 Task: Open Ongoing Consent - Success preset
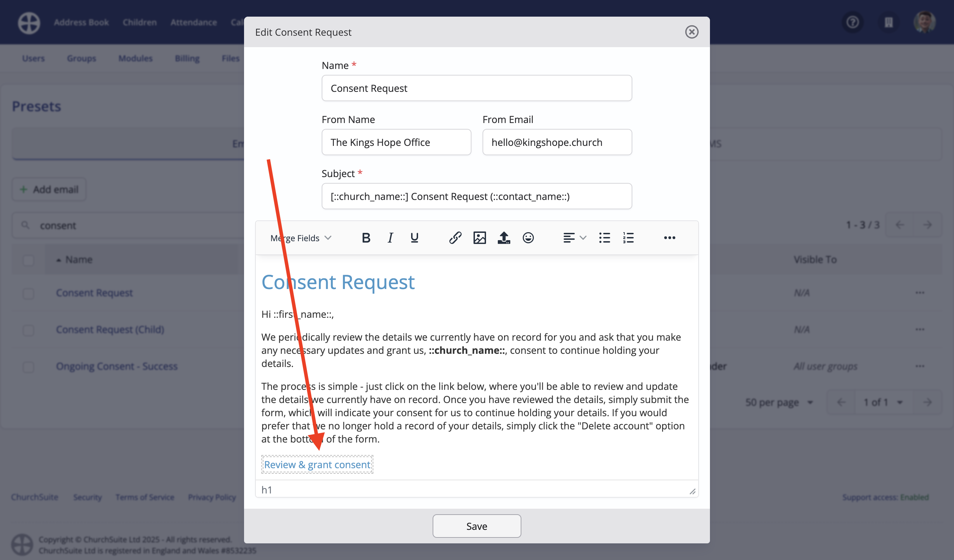click(116, 366)
